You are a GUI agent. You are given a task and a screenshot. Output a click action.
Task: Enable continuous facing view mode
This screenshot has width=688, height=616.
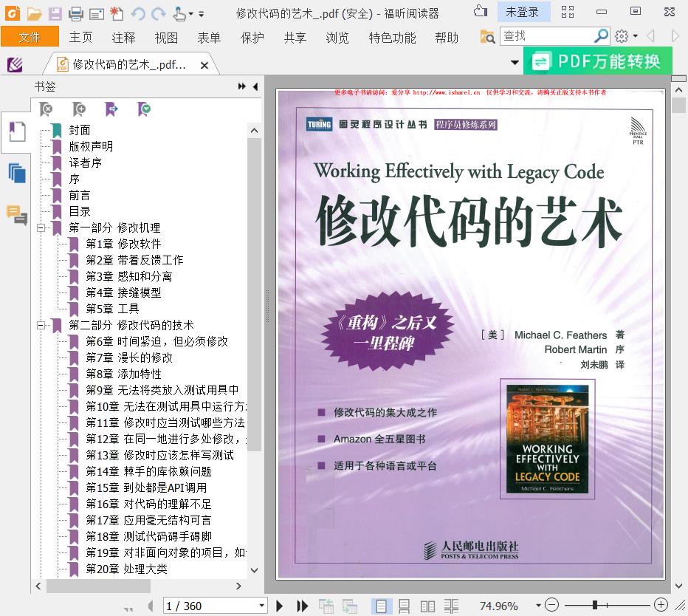[x=451, y=606]
